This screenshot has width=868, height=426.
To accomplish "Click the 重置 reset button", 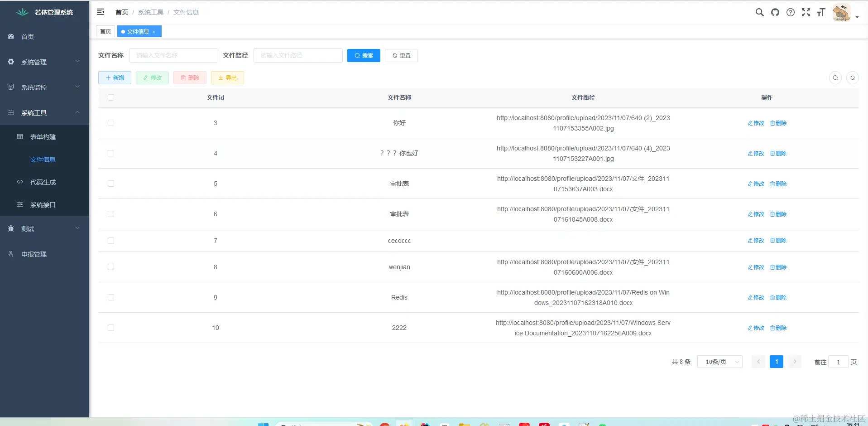I will coord(401,55).
